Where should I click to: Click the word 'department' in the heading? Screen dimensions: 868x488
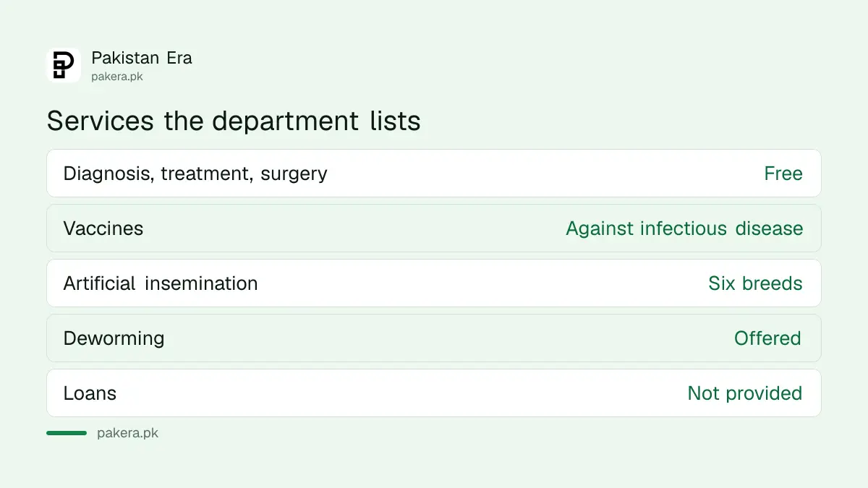point(286,121)
